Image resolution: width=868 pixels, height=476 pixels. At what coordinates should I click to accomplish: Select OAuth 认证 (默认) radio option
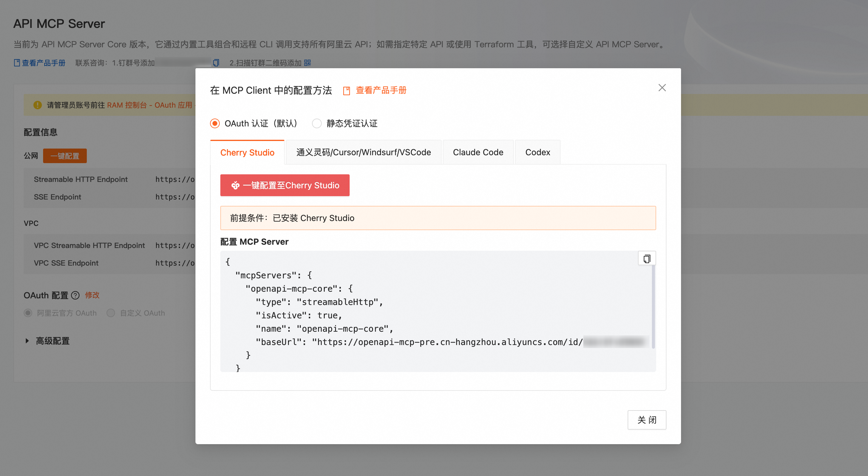215,123
